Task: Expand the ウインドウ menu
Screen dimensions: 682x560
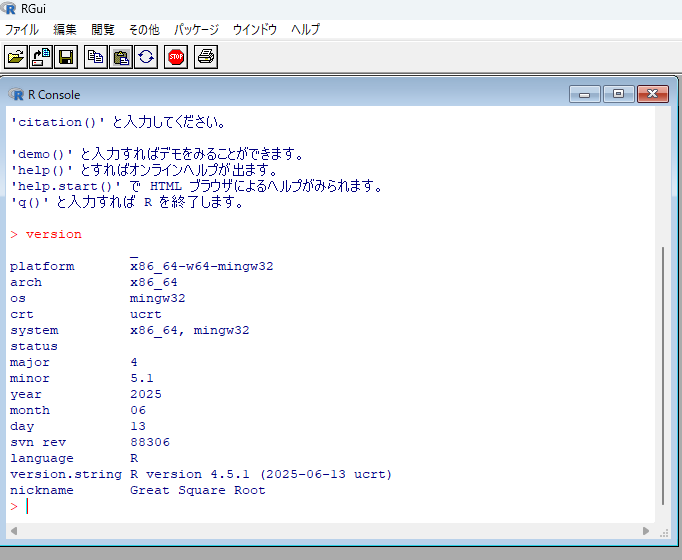Action: [254, 30]
